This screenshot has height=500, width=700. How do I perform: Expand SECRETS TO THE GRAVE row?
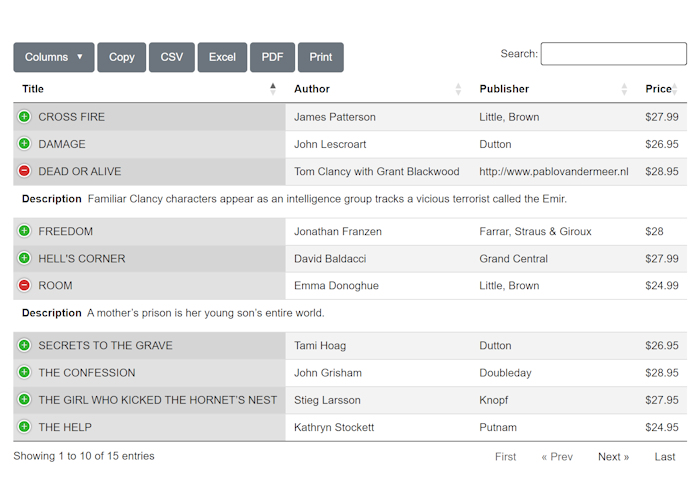pyautogui.click(x=24, y=345)
